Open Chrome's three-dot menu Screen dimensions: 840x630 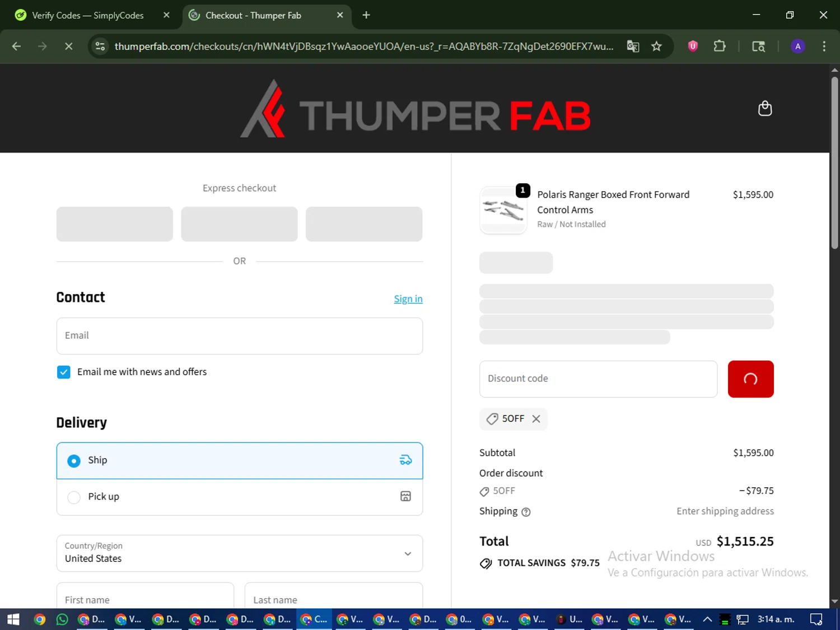(824, 46)
